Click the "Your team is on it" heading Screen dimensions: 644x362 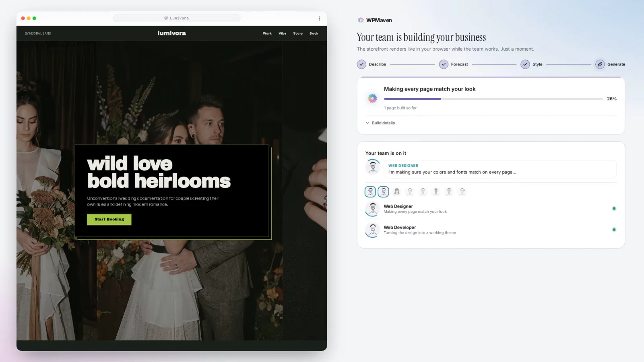point(386,153)
